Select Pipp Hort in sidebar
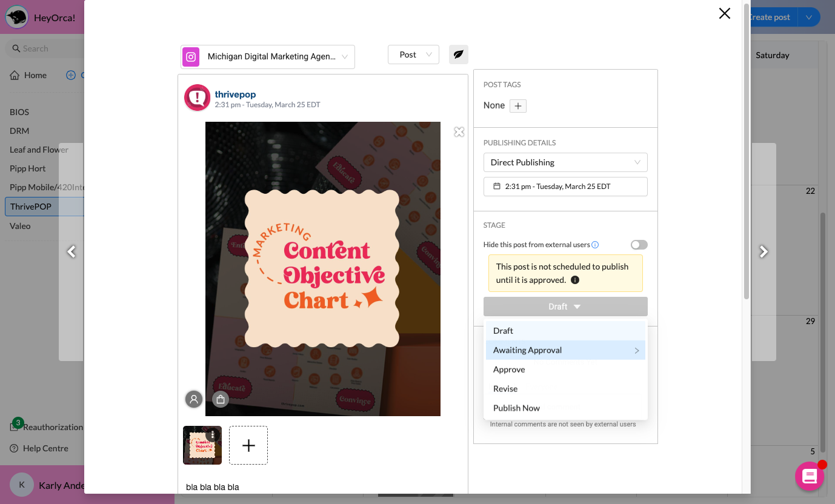835x504 pixels. pos(28,168)
